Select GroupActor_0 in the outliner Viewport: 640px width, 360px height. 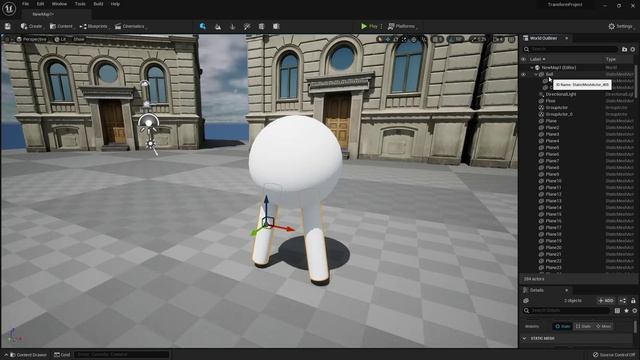559,114
